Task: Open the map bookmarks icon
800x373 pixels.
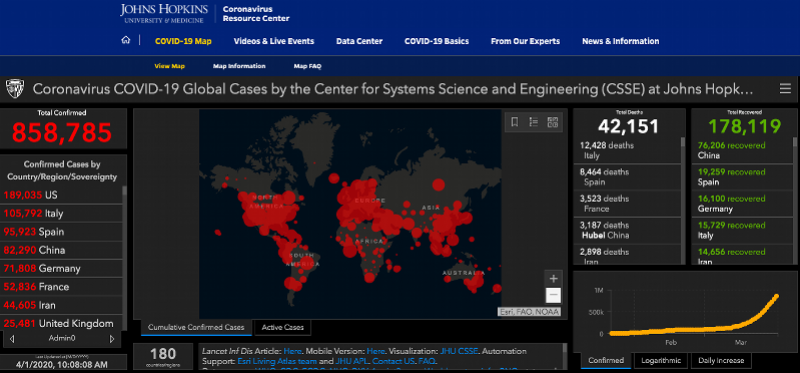Action: click(515, 122)
